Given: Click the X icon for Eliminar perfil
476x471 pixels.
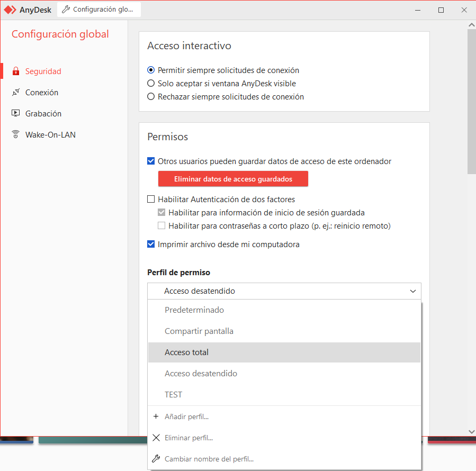Looking at the screenshot, I should pos(156,438).
